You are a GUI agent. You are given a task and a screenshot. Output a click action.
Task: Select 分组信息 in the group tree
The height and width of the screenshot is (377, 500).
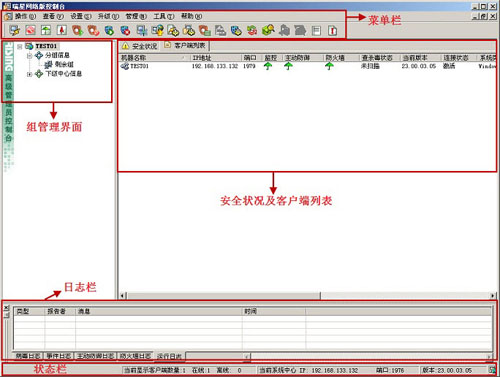click(57, 55)
